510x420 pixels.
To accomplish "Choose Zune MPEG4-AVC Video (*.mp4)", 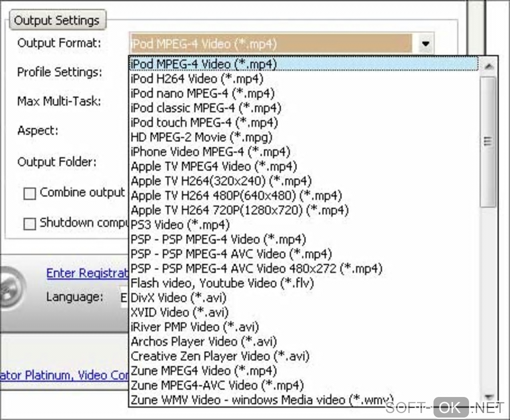I will (x=304, y=385).
